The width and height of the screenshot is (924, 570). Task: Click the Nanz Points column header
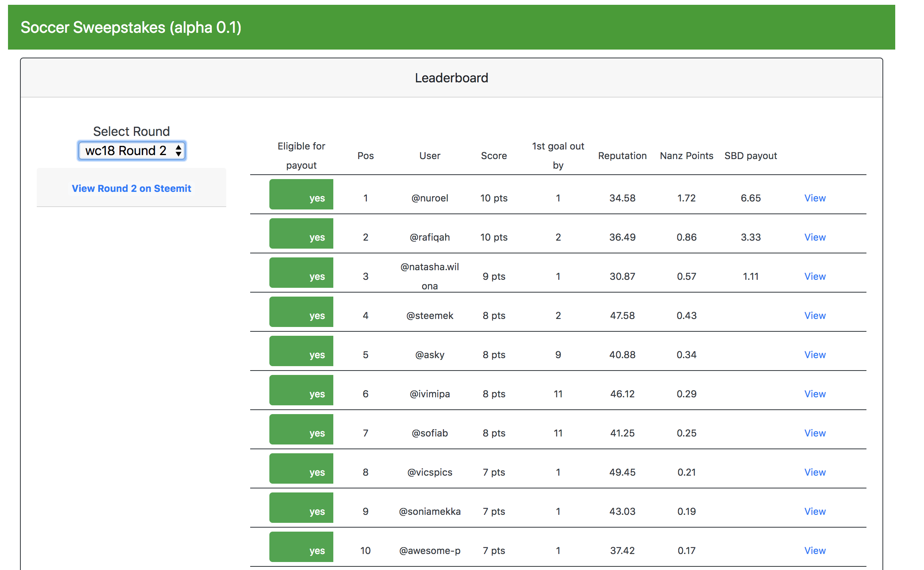click(x=686, y=155)
